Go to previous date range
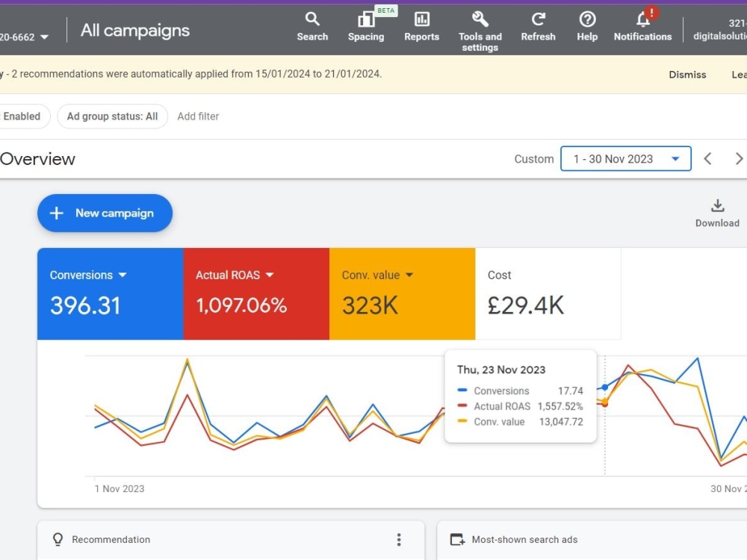The width and height of the screenshot is (747, 560). pyautogui.click(x=708, y=158)
